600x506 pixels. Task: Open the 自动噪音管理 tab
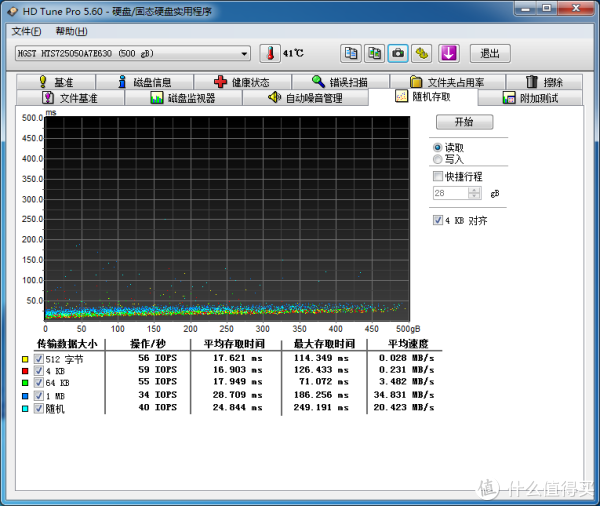[305, 98]
